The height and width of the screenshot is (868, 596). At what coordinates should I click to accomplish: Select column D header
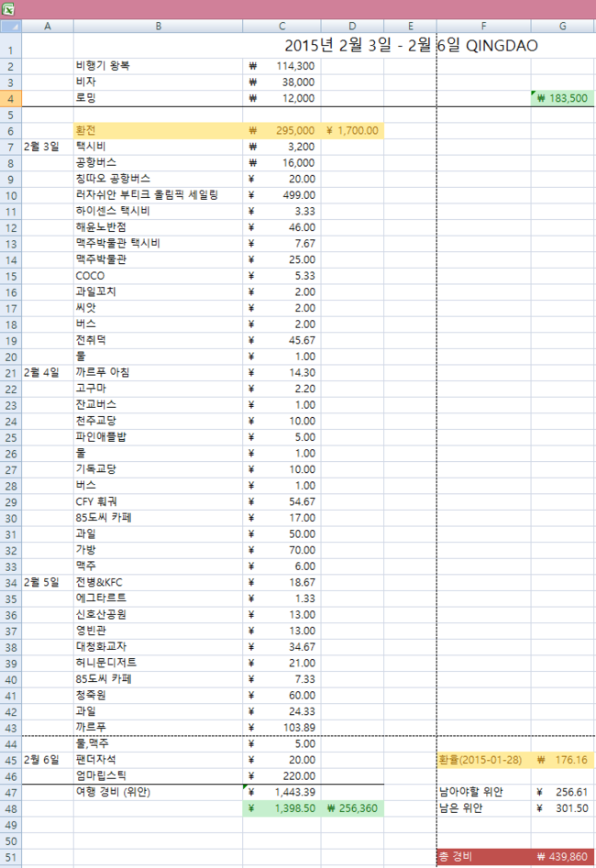pyautogui.click(x=352, y=26)
